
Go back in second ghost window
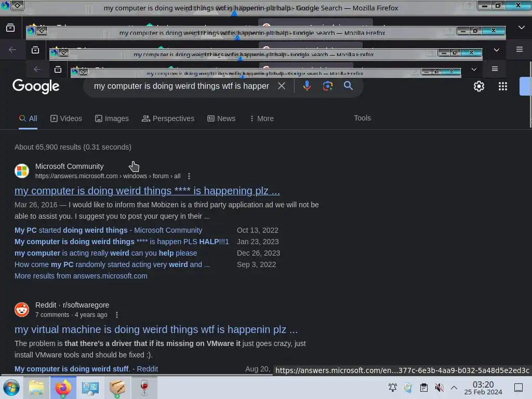coord(12,50)
